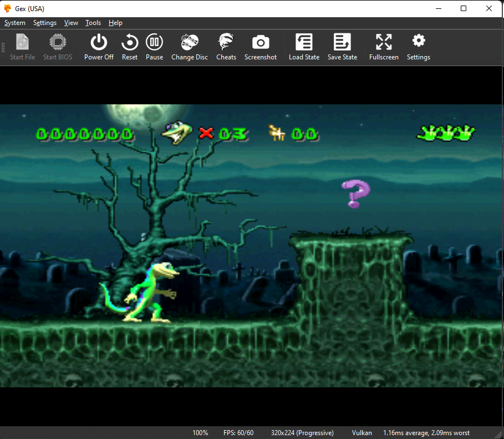Click the toolbar drag handle grip
Viewport: 504px width, 439px height.
pos(3,47)
